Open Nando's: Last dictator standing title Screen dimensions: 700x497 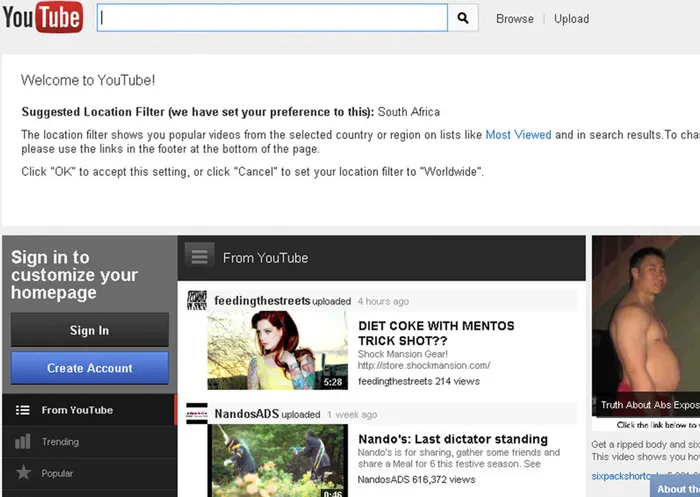453,439
